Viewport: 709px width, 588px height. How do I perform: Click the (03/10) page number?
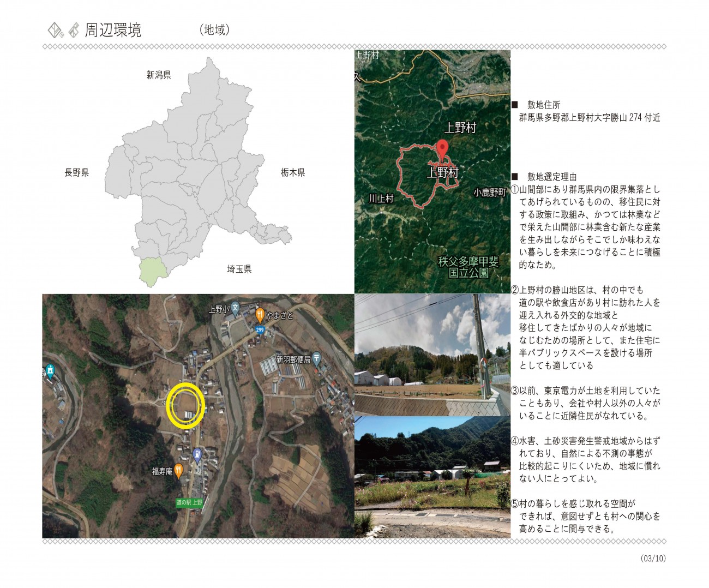point(653,558)
